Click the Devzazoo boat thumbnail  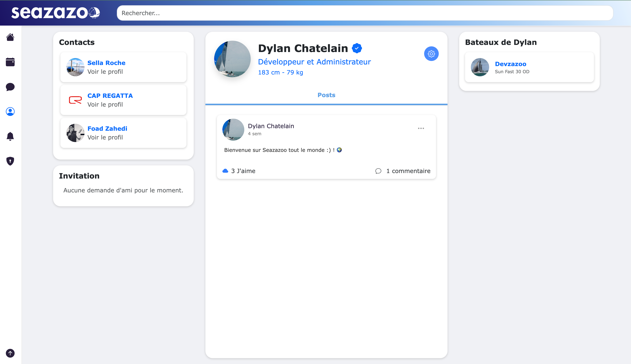point(480,67)
